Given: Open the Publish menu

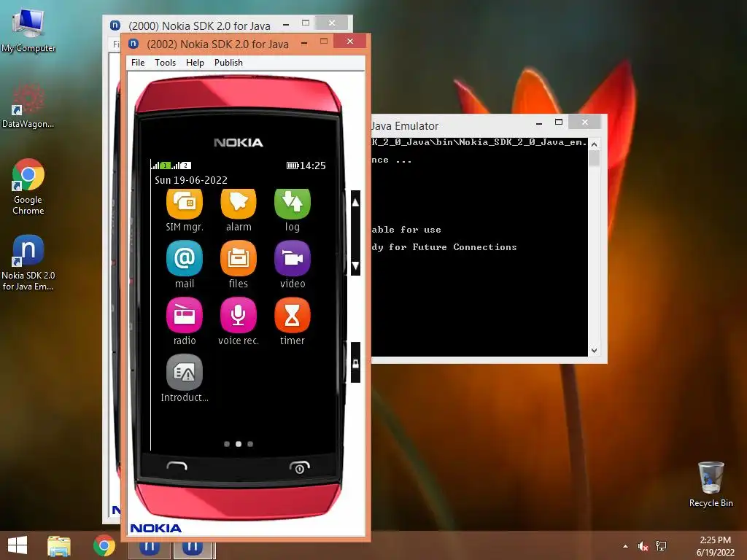Looking at the screenshot, I should pyautogui.click(x=228, y=63).
